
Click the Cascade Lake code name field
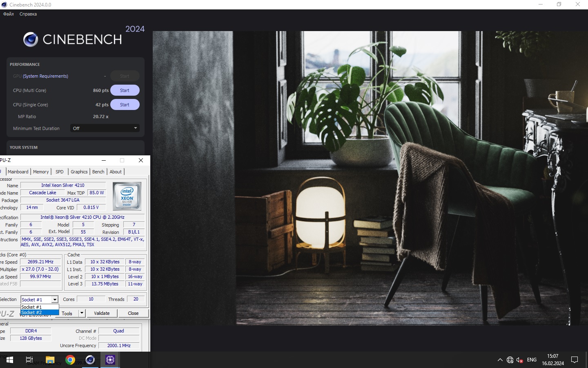[x=43, y=193]
